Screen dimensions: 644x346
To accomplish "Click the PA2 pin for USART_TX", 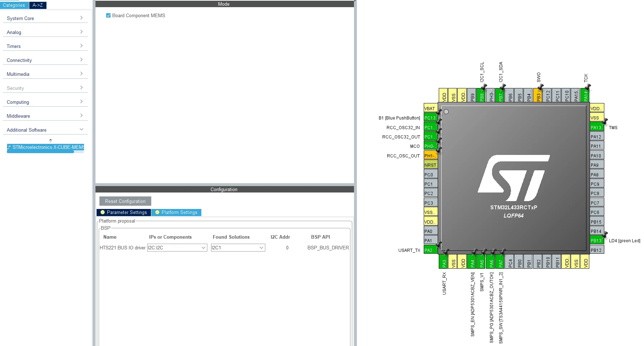I will coord(431,250).
